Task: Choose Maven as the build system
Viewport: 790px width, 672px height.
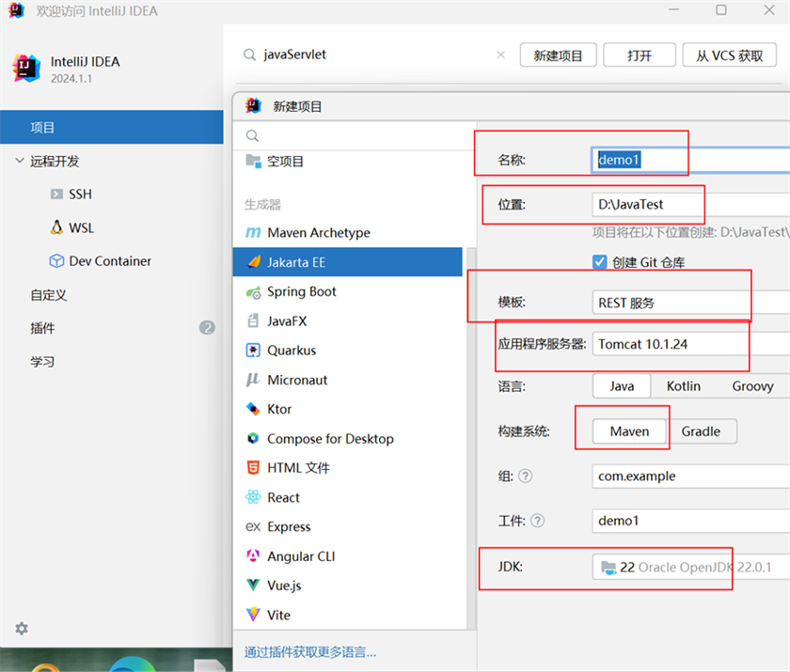Action: [x=629, y=431]
